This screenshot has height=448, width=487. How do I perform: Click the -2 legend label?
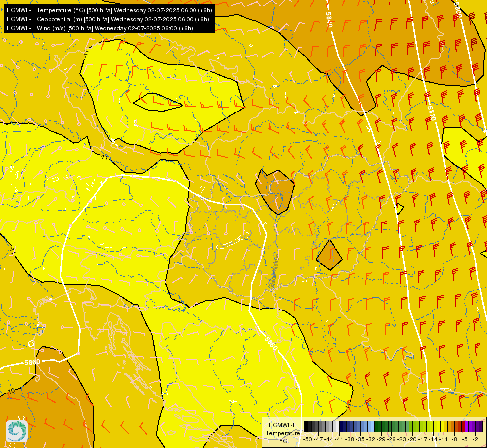tap(475, 439)
